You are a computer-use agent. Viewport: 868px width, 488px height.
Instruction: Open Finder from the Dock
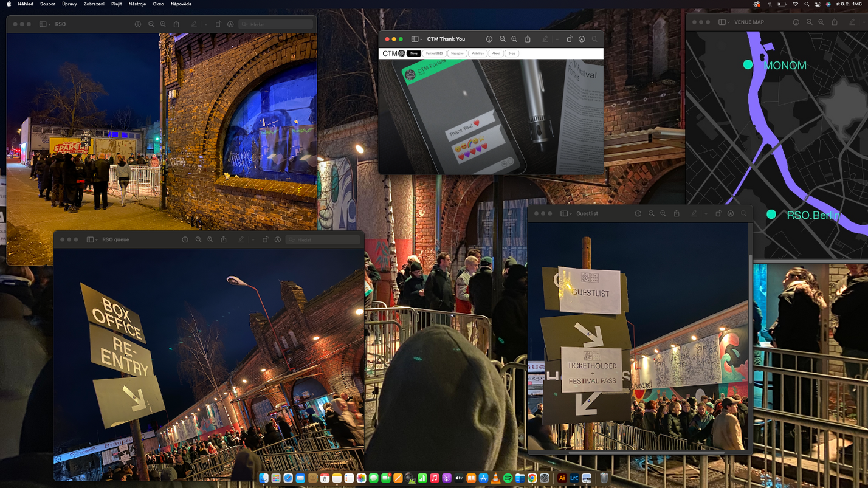pyautogui.click(x=263, y=478)
